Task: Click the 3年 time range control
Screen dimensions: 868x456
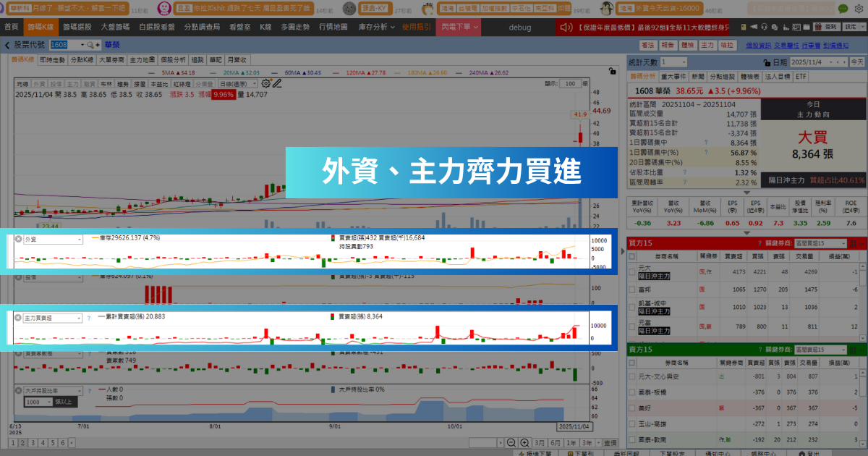Action: pos(587,442)
